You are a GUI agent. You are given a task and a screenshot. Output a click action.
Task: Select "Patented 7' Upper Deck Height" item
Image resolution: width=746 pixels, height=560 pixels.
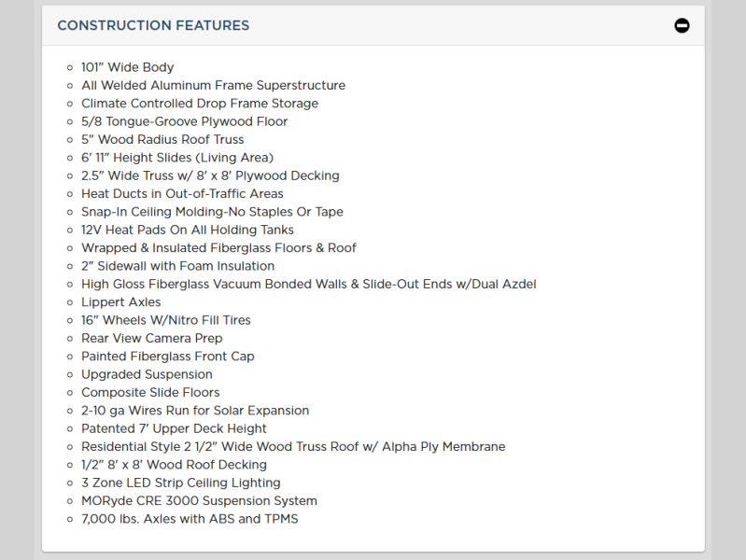coord(174,428)
